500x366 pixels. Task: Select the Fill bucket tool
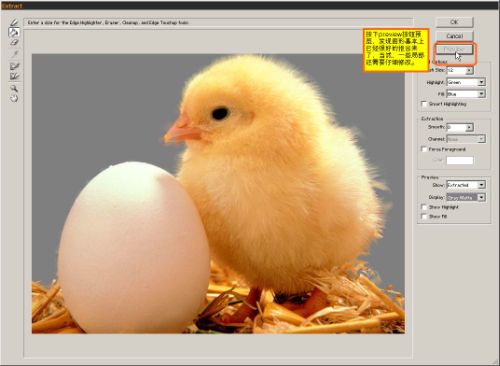pos(14,32)
